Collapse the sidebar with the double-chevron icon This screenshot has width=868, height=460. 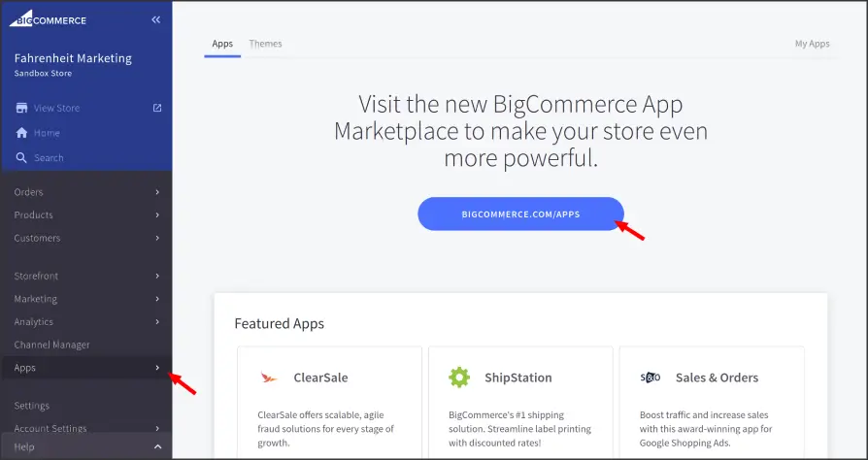point(156,20)
